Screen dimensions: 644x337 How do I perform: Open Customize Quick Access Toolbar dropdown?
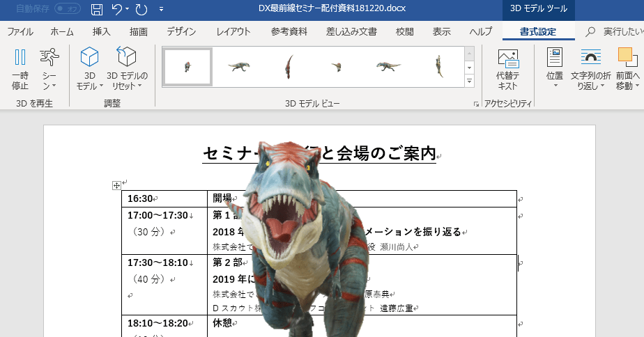pos(162,9)
